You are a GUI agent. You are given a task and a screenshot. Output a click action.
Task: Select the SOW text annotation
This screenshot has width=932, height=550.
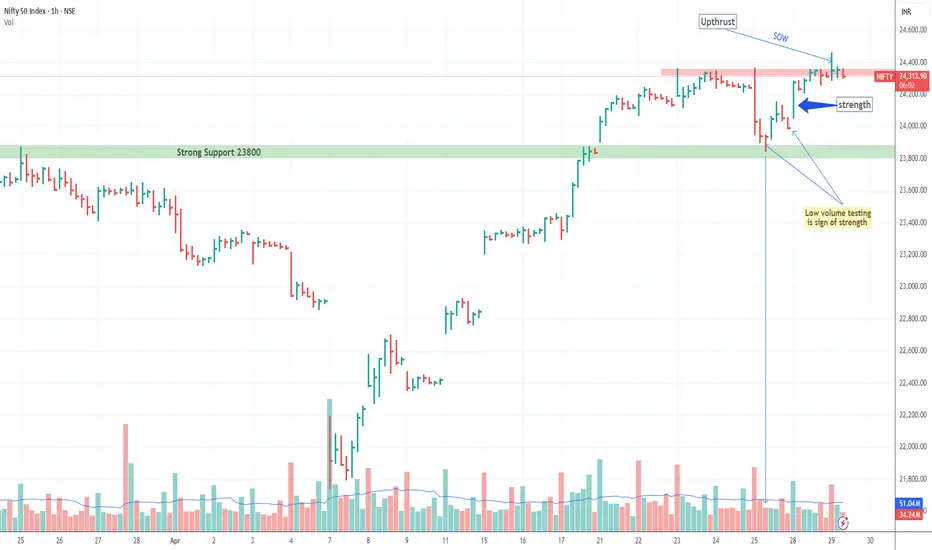point(780,37)
